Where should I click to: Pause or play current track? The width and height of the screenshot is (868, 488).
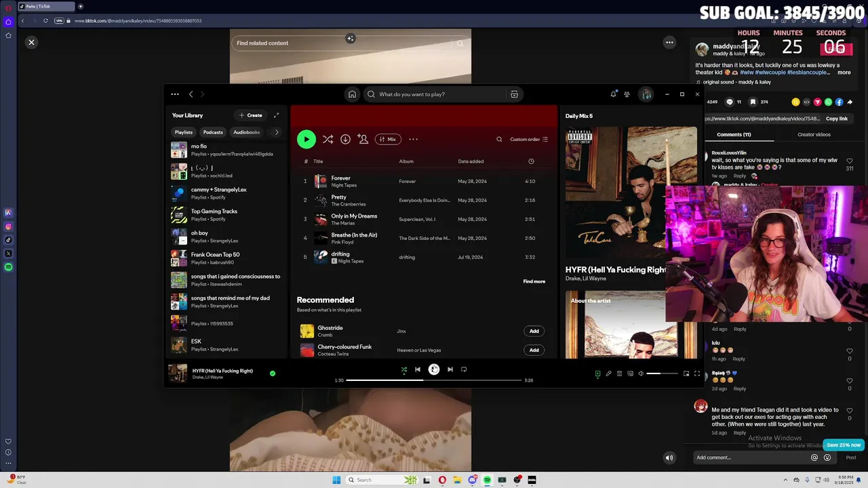coord(434,369)
